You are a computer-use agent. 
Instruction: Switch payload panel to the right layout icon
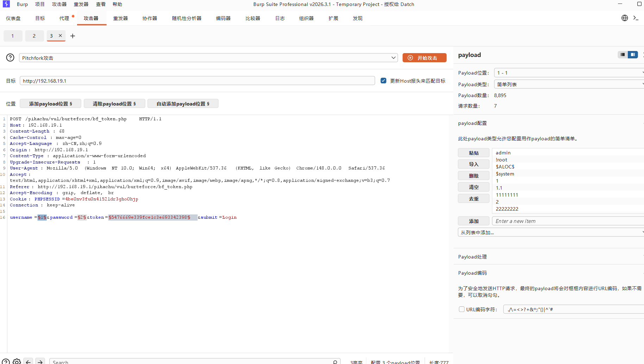pos(633,55)
